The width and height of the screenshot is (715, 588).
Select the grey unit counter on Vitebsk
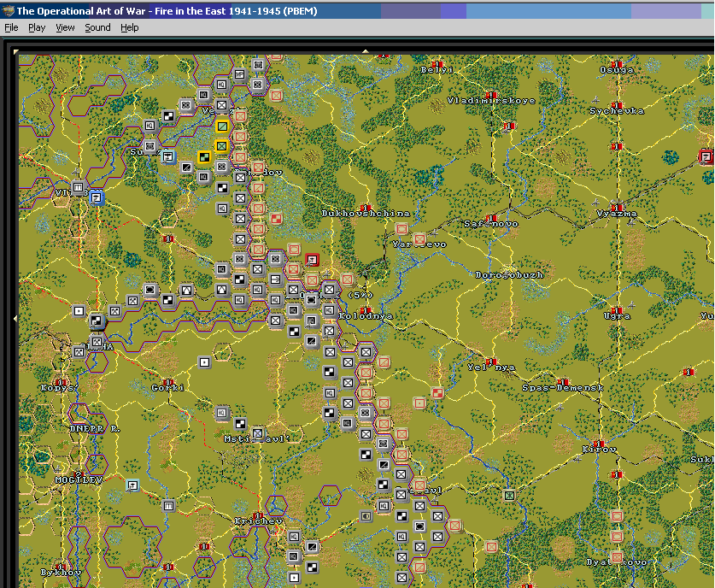click(79, 187)
